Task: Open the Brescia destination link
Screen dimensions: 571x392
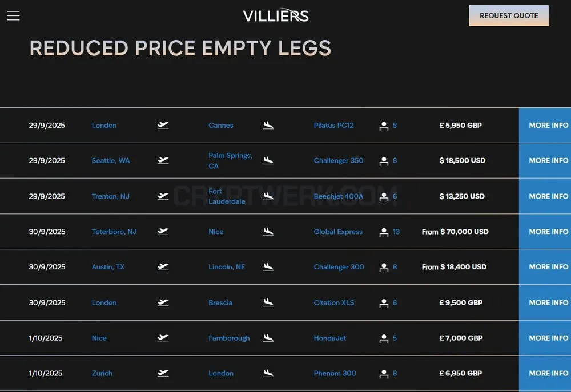Action: coord(220,302)
